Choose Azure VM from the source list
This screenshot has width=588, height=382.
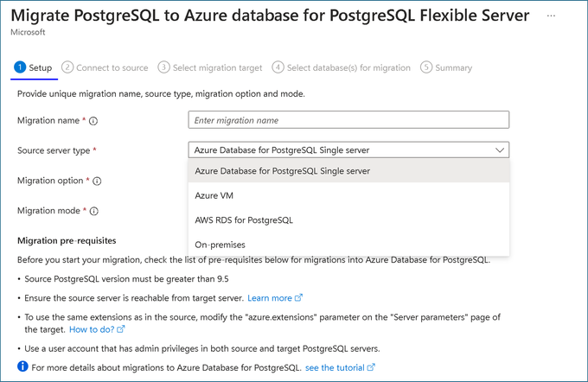(x=348, y=195)
